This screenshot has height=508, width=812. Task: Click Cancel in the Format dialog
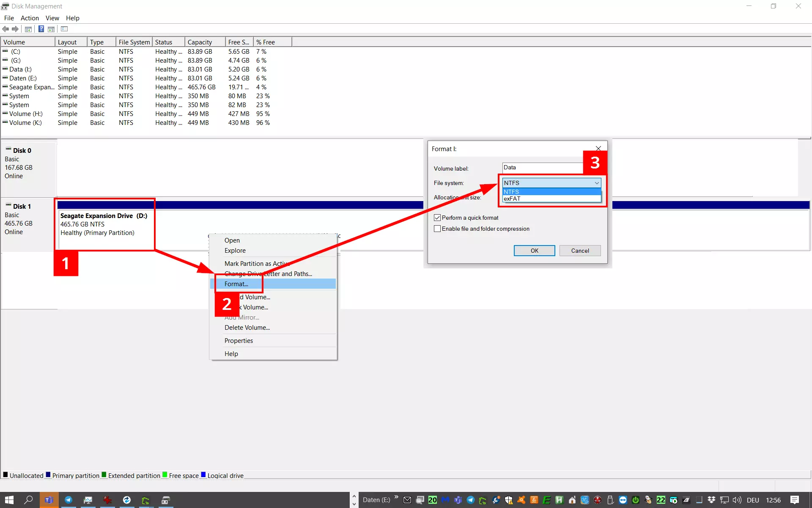pos(580,251)
